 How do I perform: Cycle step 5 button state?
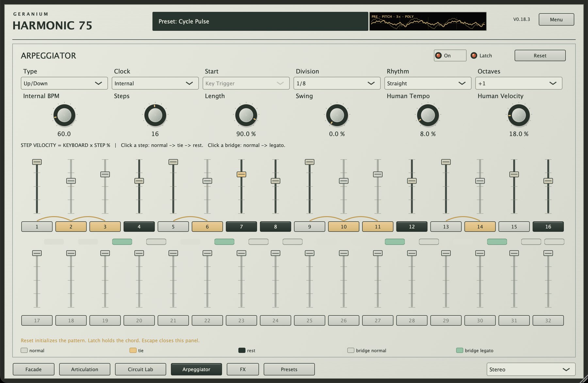click(173, 227)
